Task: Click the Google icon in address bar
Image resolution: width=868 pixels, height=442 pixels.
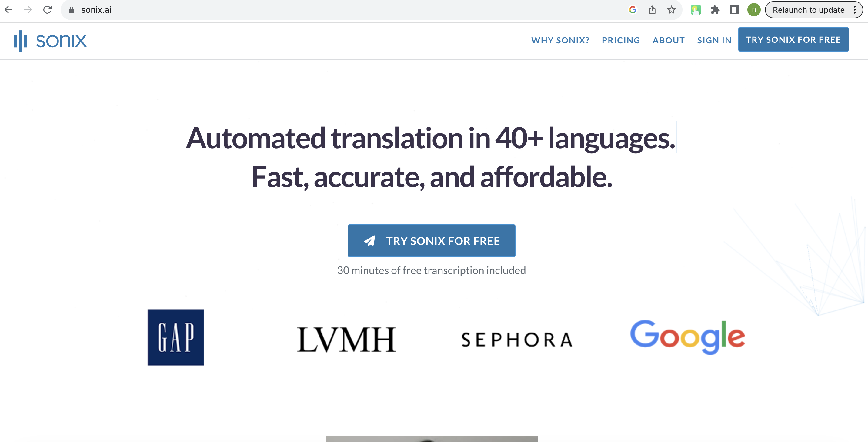Action: (633, 10)
